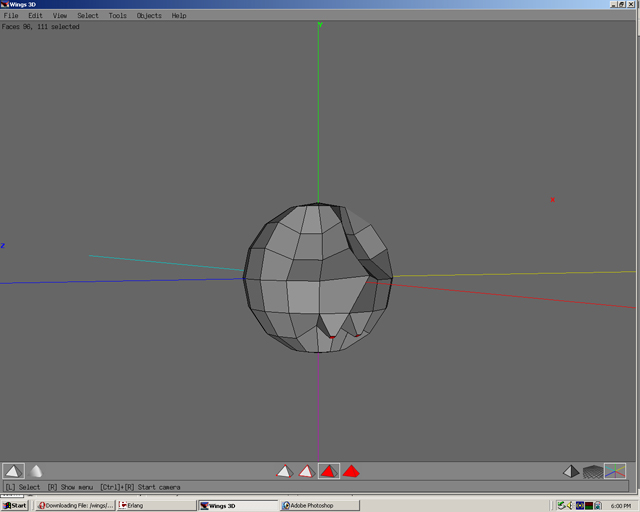Toggle axes visibility icon
The height and width of the screenshot is (512, 640).
tap(615, 471)
